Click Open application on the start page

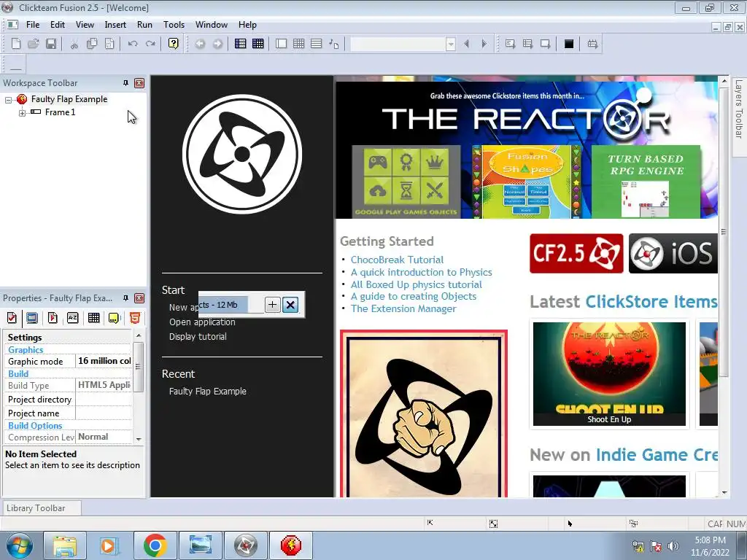(x=203, y=322)
